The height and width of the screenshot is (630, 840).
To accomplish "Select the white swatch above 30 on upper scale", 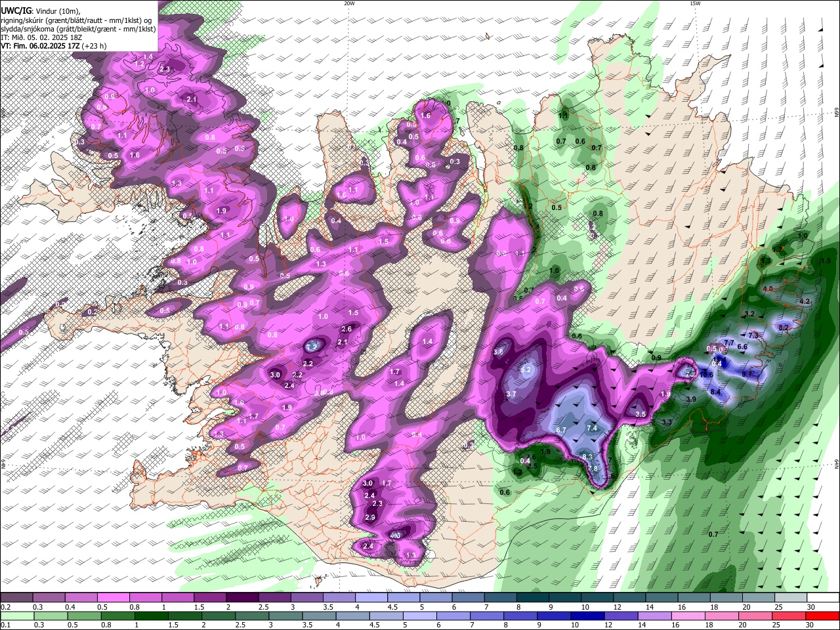I will click(823, 598).
